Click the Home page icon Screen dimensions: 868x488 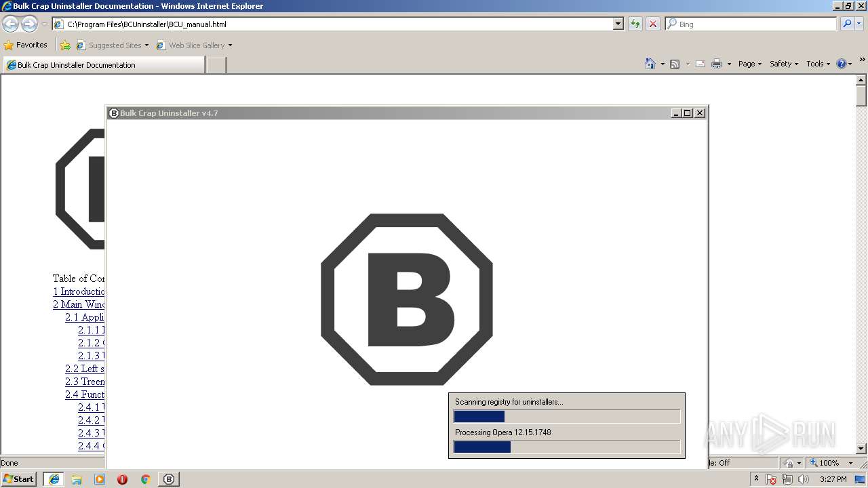click(650, 64)
